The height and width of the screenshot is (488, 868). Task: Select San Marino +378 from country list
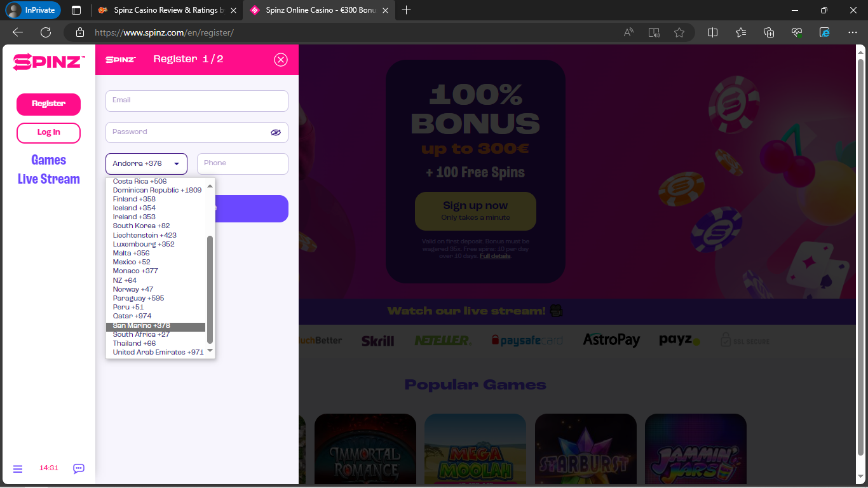[x=142, y=326]
